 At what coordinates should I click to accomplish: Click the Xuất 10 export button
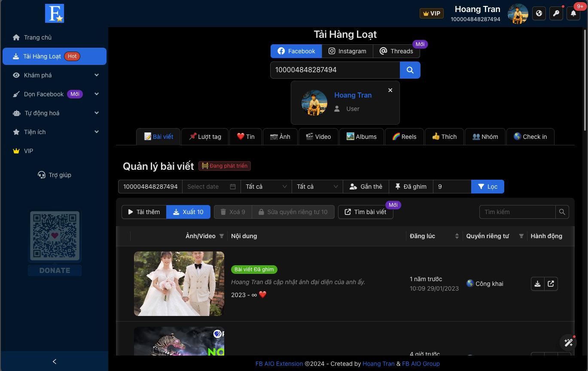(188, 212)
